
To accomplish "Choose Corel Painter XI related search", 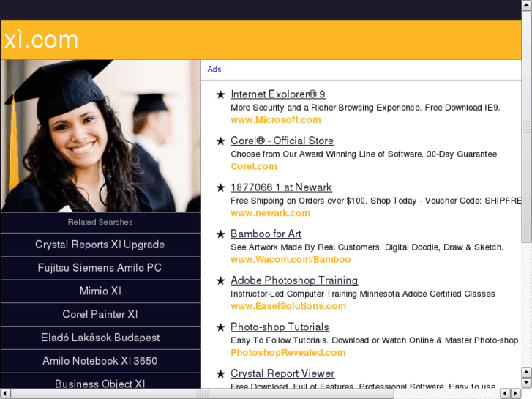I will 100,314.
